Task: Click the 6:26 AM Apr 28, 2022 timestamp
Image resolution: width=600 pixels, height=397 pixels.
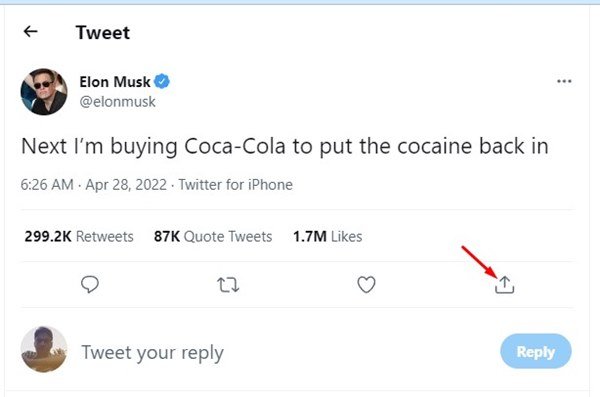Action: 94,185
